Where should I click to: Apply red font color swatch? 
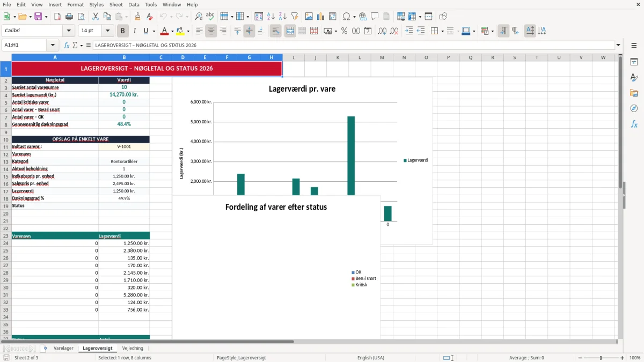pyautogui.click(x=165, y=31)
